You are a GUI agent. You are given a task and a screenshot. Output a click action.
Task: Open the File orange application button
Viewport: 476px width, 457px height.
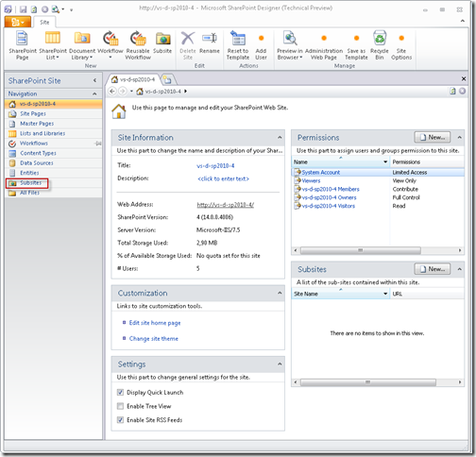coord(18,22)
